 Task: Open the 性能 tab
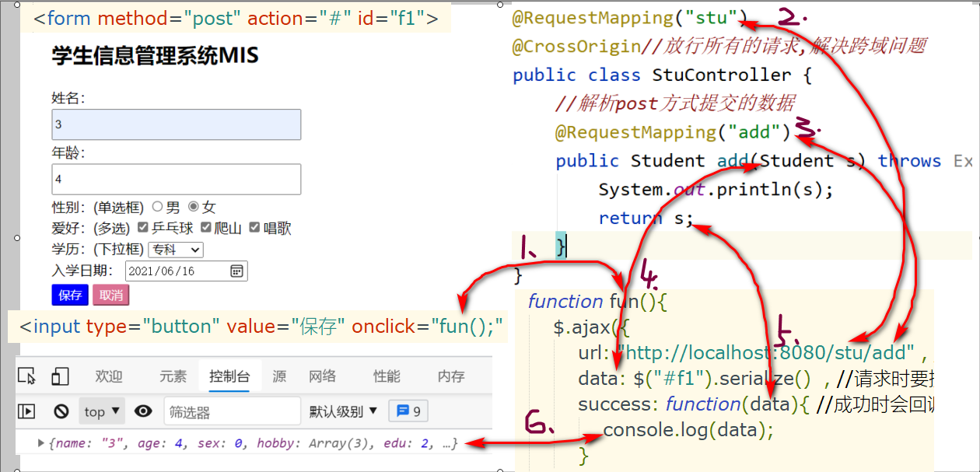point(387,376)
